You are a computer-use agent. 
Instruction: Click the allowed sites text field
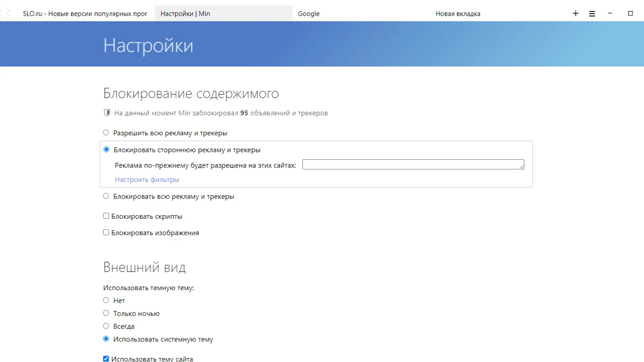(413, 164)
